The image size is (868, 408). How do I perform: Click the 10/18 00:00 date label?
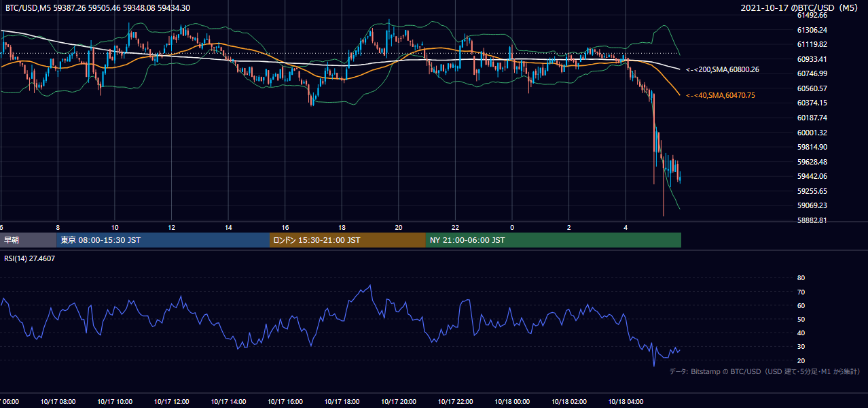512,402
